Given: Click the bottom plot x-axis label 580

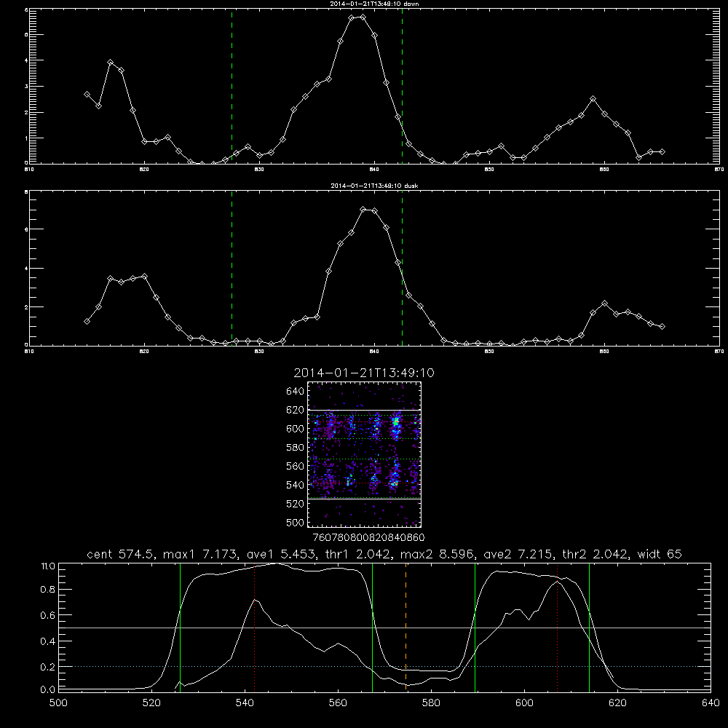Looking at the screenshot, I should (431, 703).
